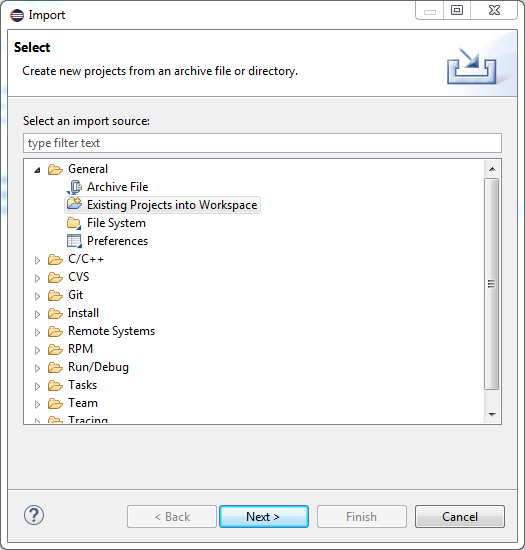Select the Tasks tree item

click(82, 385)
